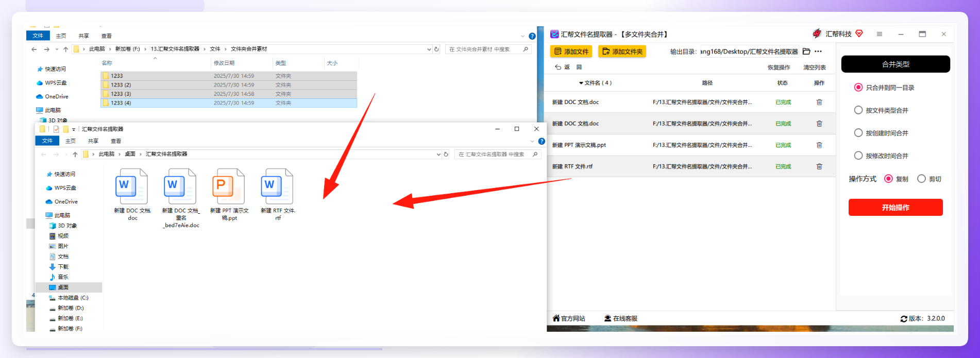The width and height of the screenshot is (980, 358).
Task: Sort by 名称 column in 文件夹合并素材 explorer
Action: (107, 63)
